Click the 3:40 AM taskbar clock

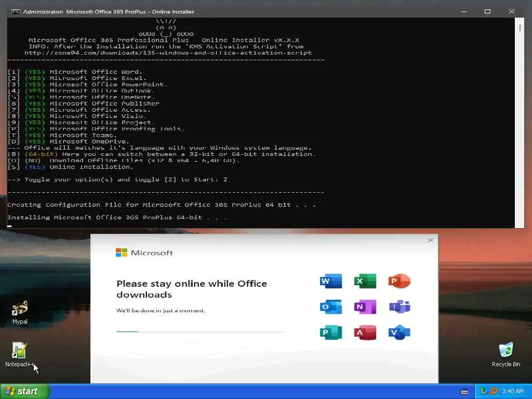point(513,391)
